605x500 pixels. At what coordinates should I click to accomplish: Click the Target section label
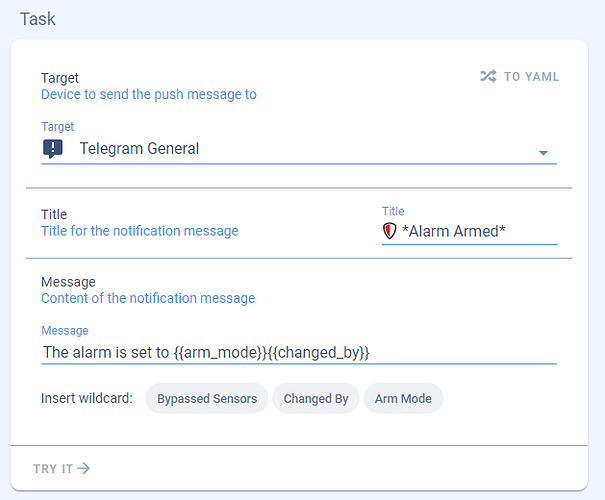coord(60,78)
